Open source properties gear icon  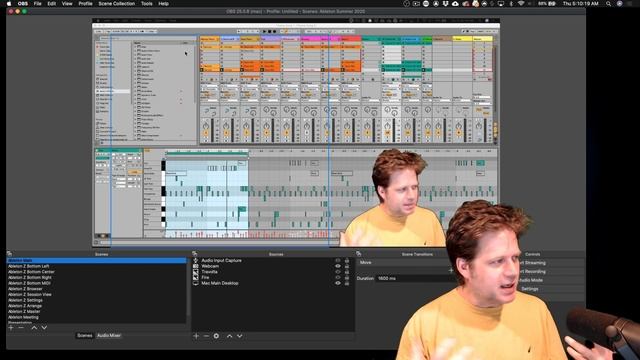pyautogui.click(x=216, y=336)
